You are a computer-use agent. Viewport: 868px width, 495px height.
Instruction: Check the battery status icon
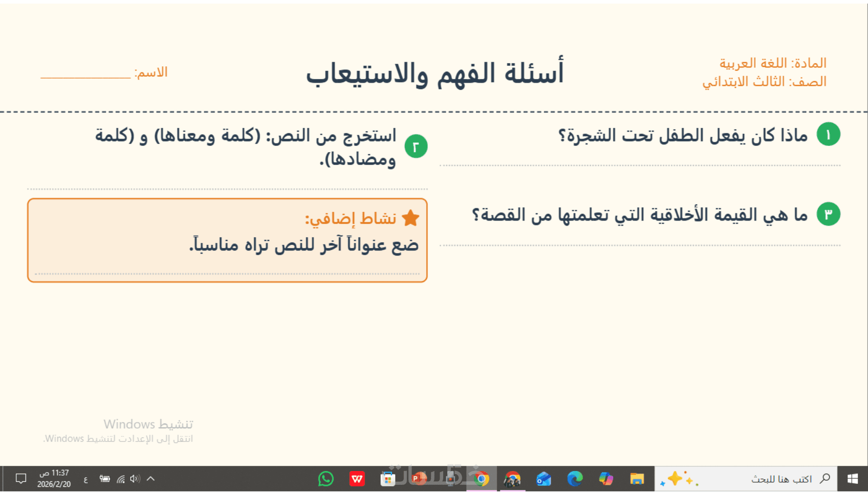pyautogui.click(x=105, y=479)
